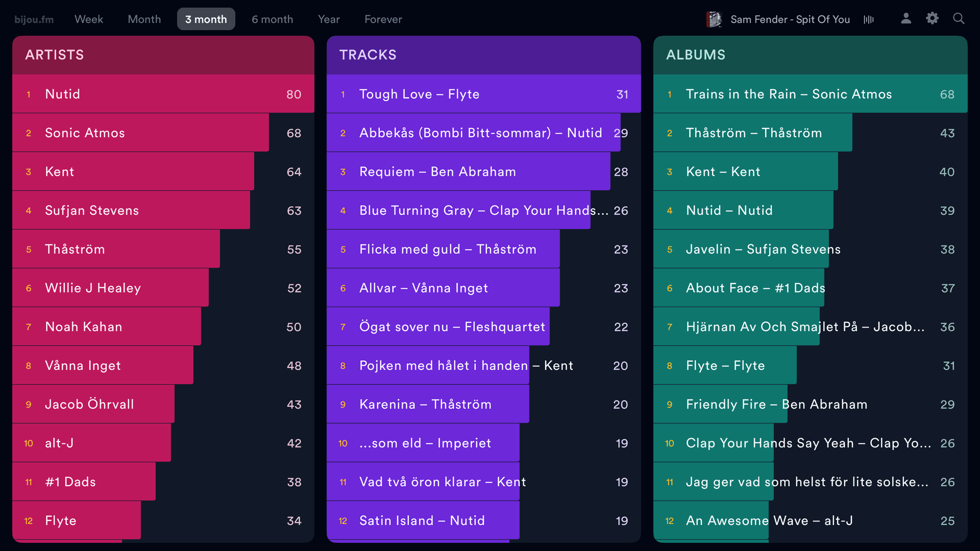
Task: Open the now playing Sam Fender - Spit Of You
Action: coord(790,19)
